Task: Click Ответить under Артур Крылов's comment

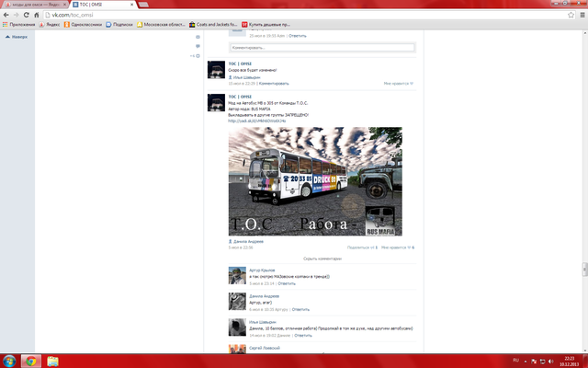Action: coord(274,283)
